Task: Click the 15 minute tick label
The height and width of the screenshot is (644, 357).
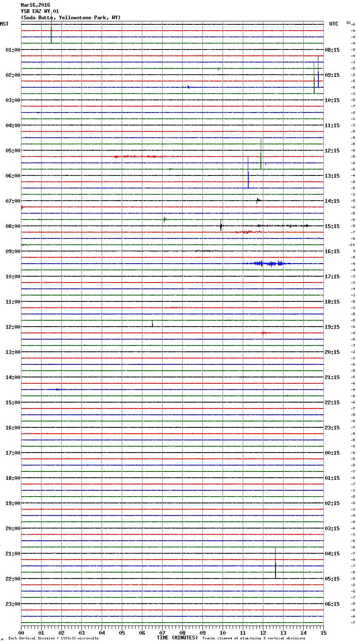Action: (323, 633)
